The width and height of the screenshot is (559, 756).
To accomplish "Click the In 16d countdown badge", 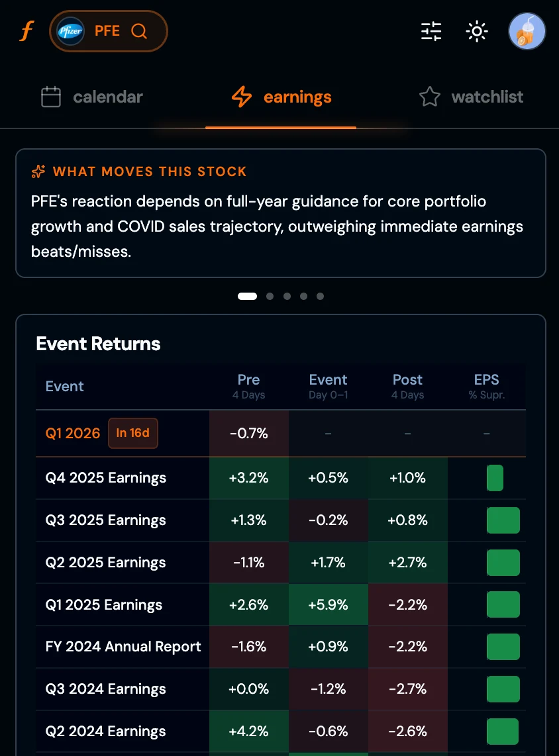I will pos(132,433).
